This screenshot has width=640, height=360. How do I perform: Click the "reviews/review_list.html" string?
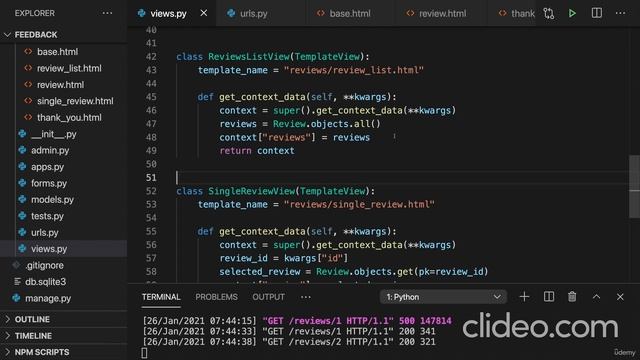pyautogui.click(x=354, y=70)
